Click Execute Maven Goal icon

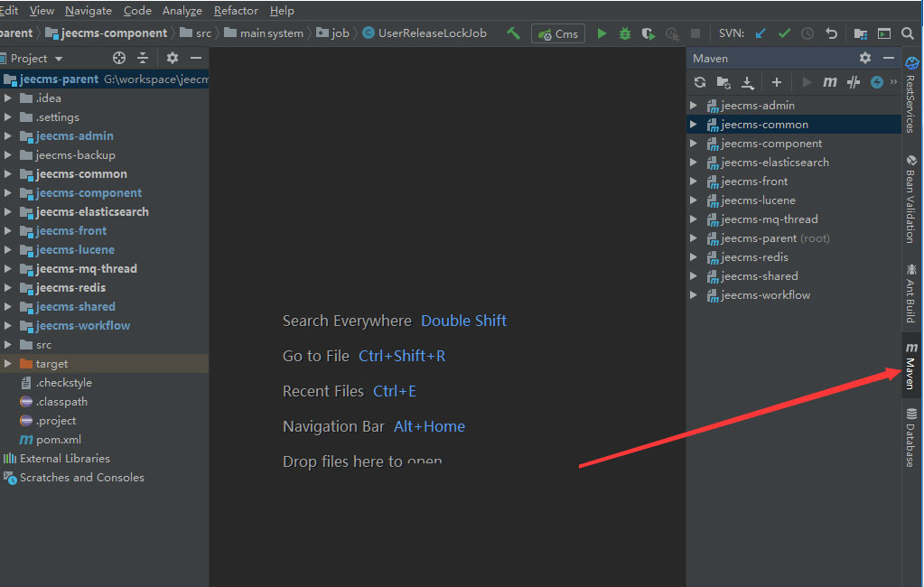(830, 82)
